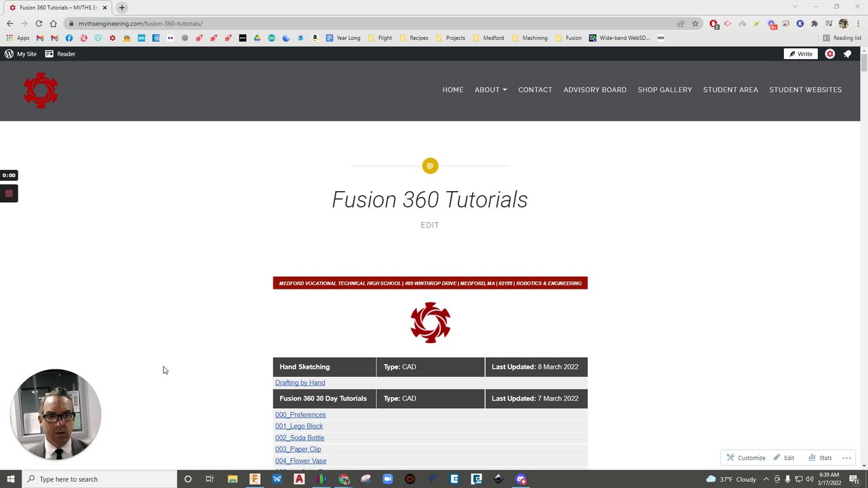Open the 000_Preferences tutorial
The height and width of the screenshot is (488, 868).
point(300,415)
